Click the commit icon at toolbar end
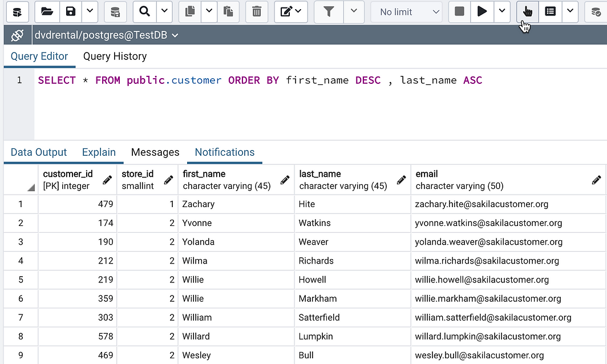The height and width of the screenshot is (364, 607). pyautogui.click(x=596, y=11)
